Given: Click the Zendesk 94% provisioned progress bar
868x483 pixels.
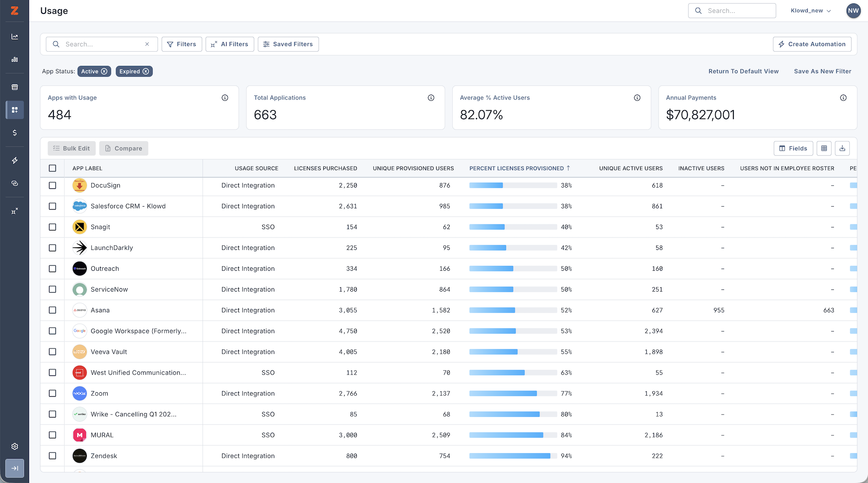Looking at the screenshot, I should tap(513, 456).
